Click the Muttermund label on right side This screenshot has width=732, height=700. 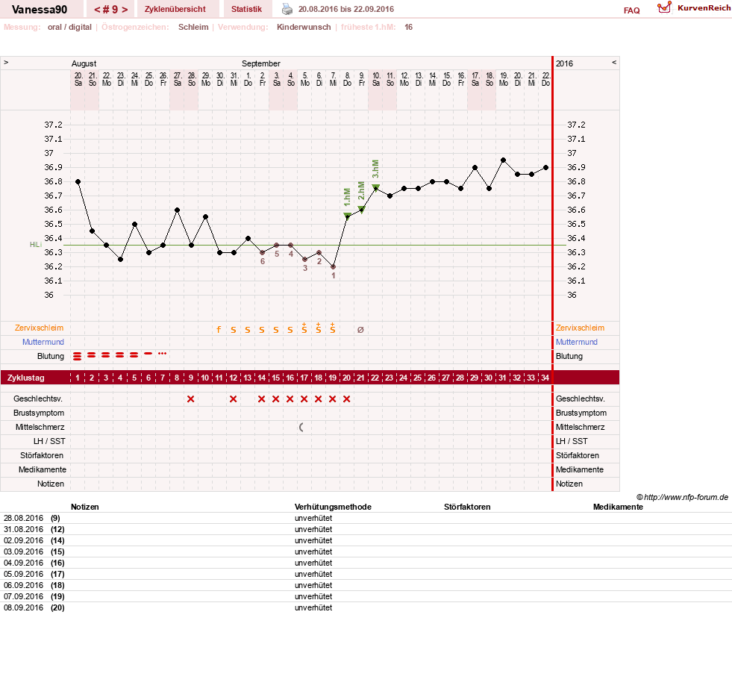click(577, 342)
